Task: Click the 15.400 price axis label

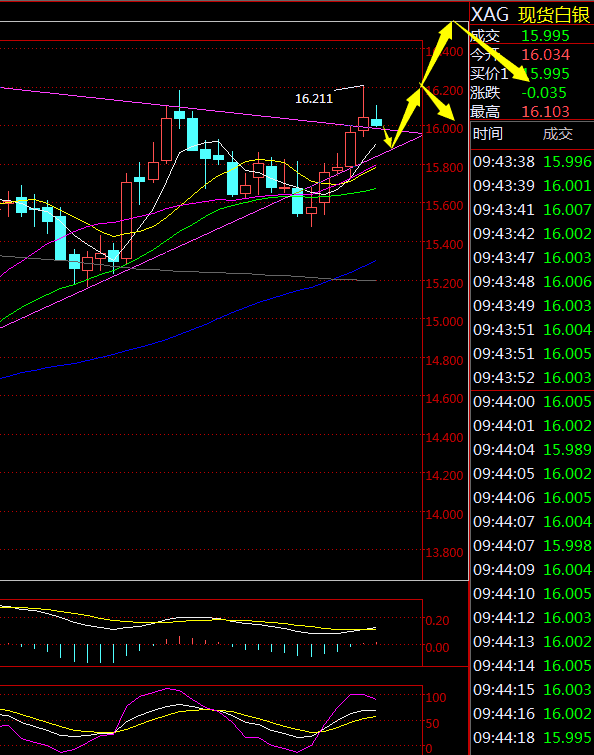Action: tap(444, 245)
